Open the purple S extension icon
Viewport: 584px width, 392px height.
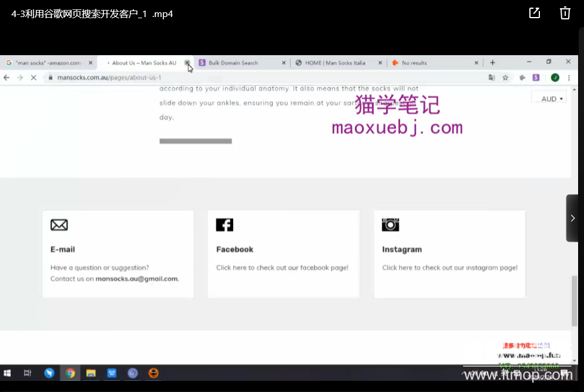[536, 77]
